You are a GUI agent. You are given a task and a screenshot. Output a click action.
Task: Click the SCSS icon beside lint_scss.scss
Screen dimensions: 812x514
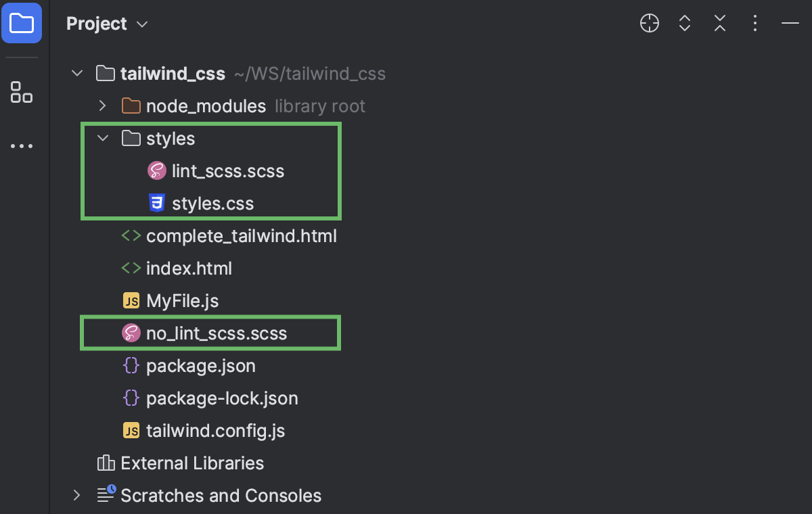pyautogui.click(x=156, y=170)
